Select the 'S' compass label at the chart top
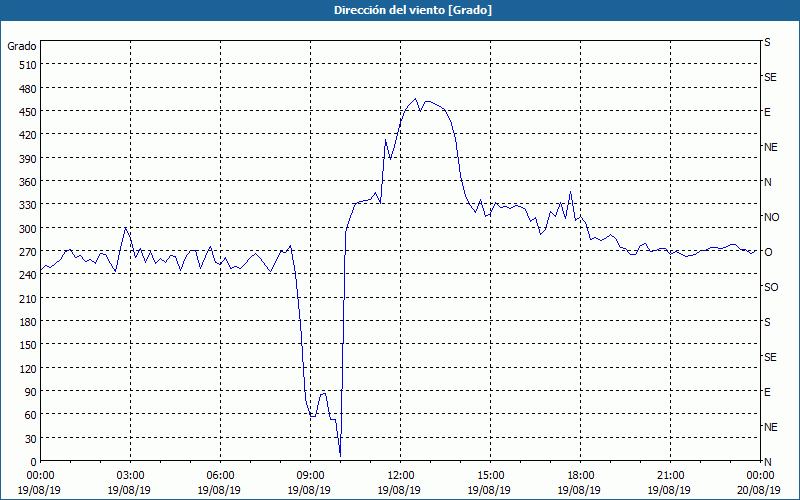The image size is (800, 500). [767, 42]
